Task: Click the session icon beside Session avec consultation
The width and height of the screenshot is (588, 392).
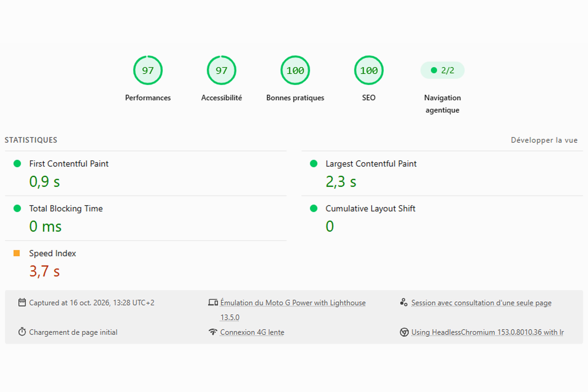Action: point(404,302)
